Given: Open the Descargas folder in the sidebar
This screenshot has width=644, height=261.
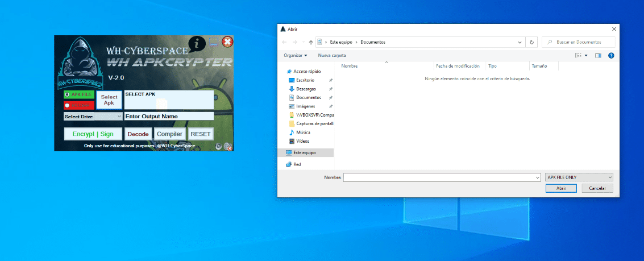Looking at the screenshot, I should pos(306,89).
